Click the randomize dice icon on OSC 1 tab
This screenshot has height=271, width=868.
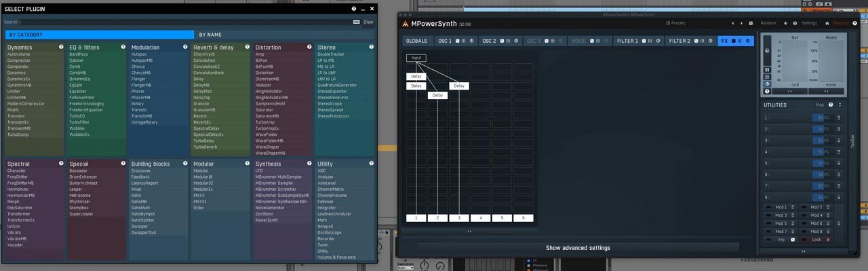tap(458, 41)
